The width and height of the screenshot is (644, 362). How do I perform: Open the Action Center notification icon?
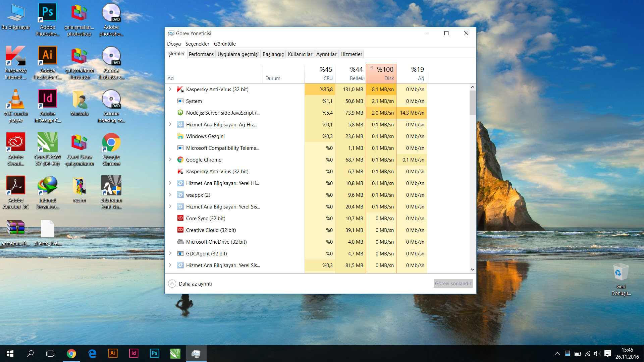point(607,354)
